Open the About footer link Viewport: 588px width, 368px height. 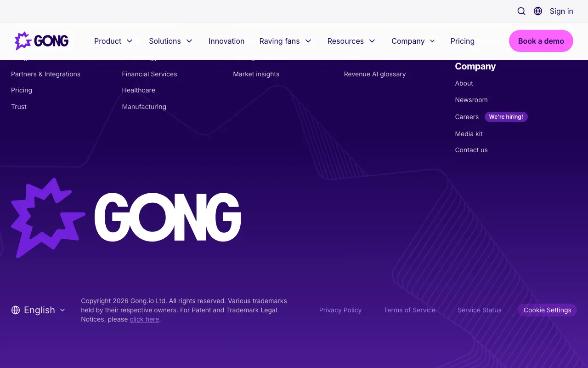tap(464, 83)
